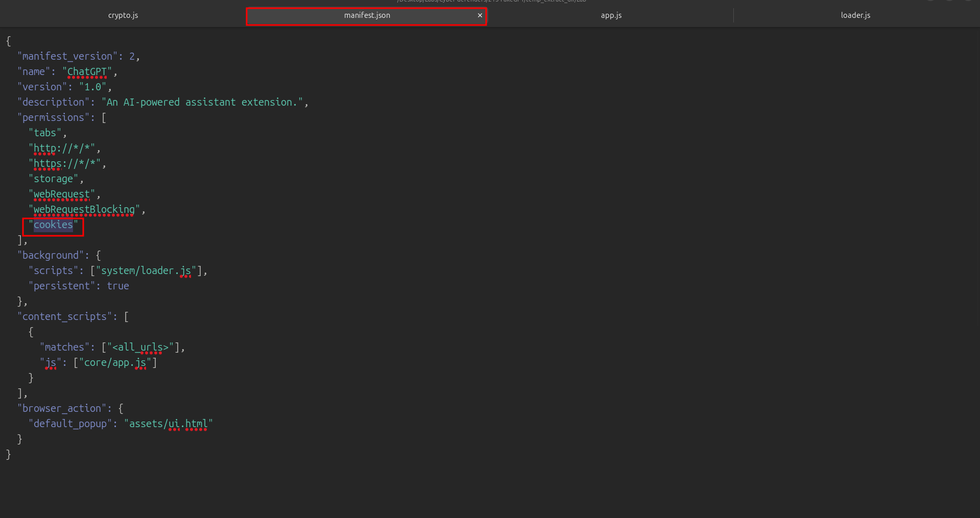Image resolution: width=980 pixels, height=518 pixels.
Task: Place cursor on "storage" permission
Action: coord(53,179)
